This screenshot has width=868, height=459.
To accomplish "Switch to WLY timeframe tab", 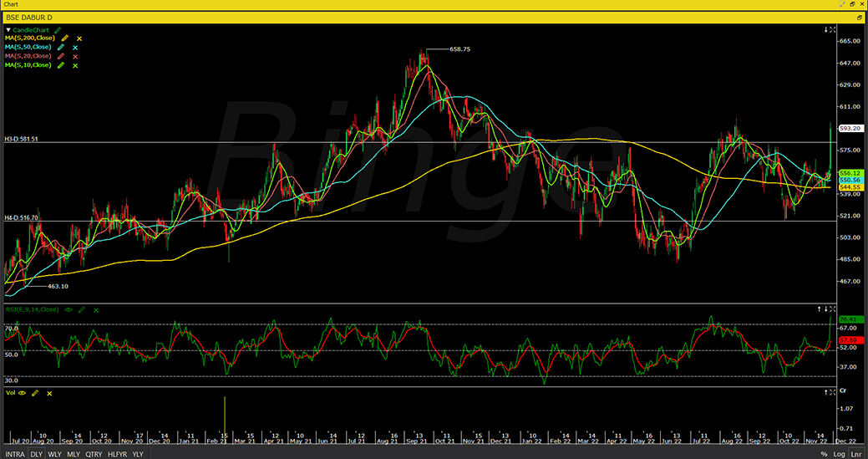I will click(54, 454).
